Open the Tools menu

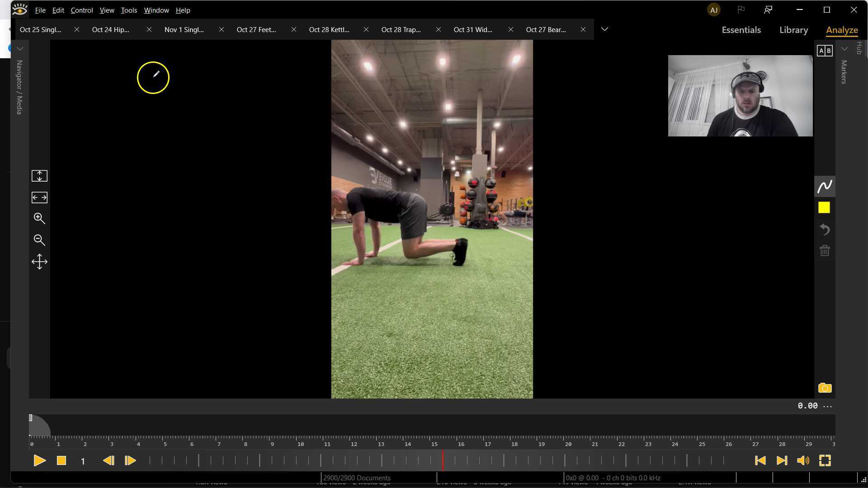click(x=129, y=10)
